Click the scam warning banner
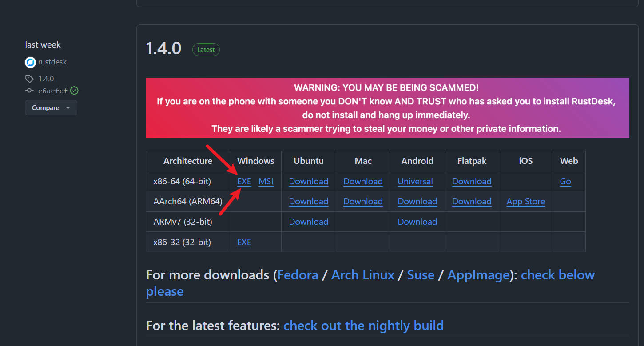Viewport: 644px width, 346px height. pos(387,108)
